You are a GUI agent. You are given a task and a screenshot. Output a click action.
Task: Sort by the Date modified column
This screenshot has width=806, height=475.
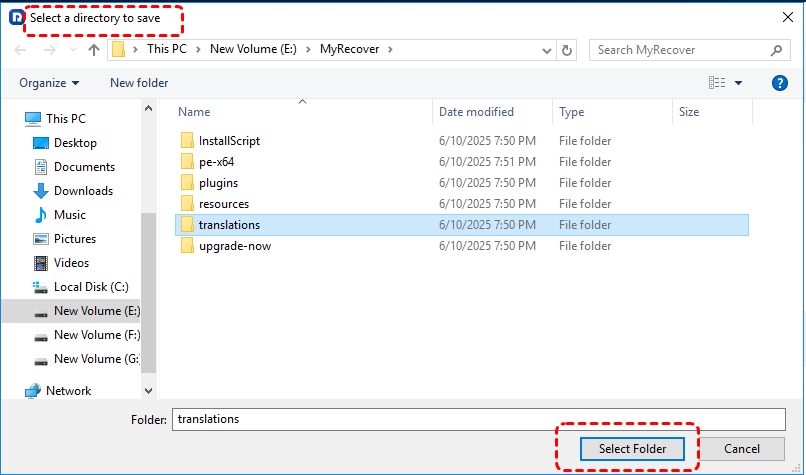point(476,112)
